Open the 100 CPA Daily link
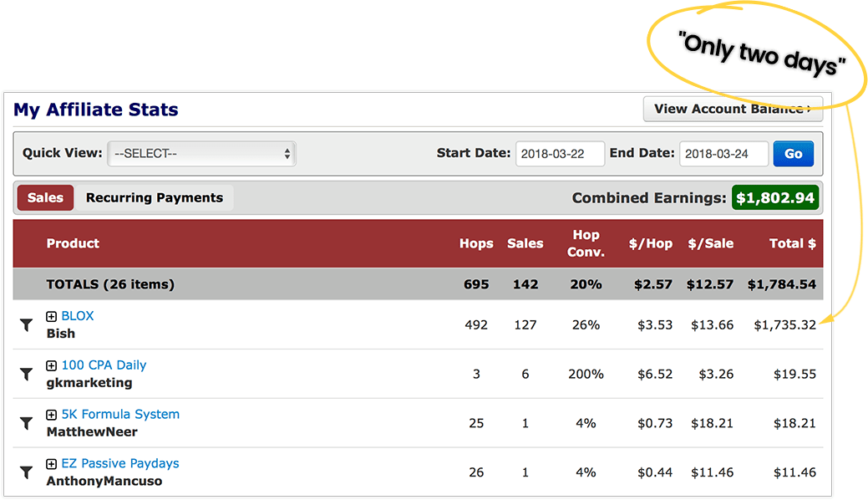Screen dimensions: 868x500 pos(104,365)
